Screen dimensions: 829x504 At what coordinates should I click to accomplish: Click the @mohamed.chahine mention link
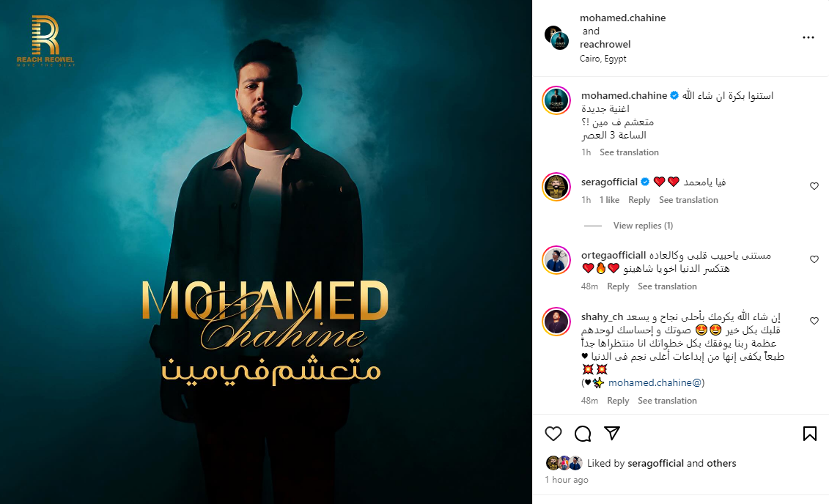coord(655,382)
